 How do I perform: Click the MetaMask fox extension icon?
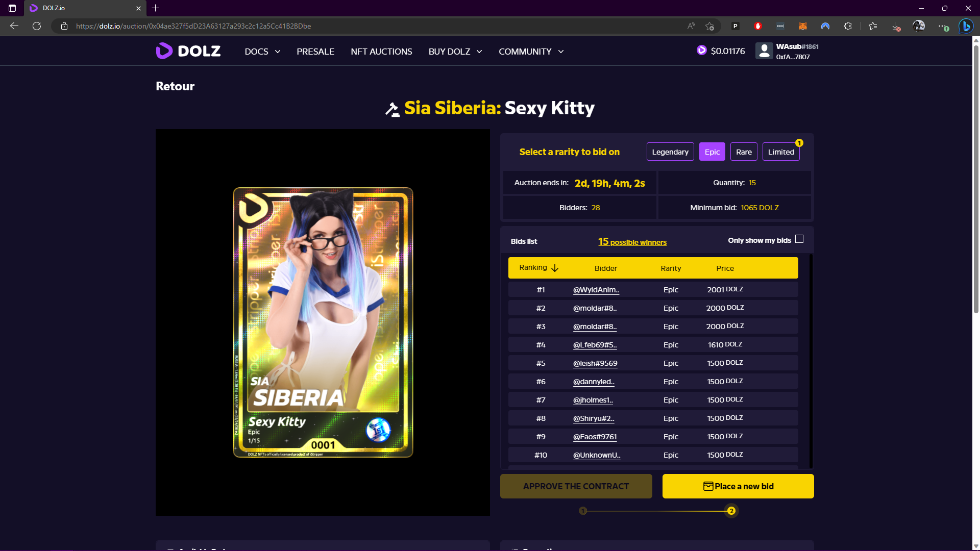point(803,26)
